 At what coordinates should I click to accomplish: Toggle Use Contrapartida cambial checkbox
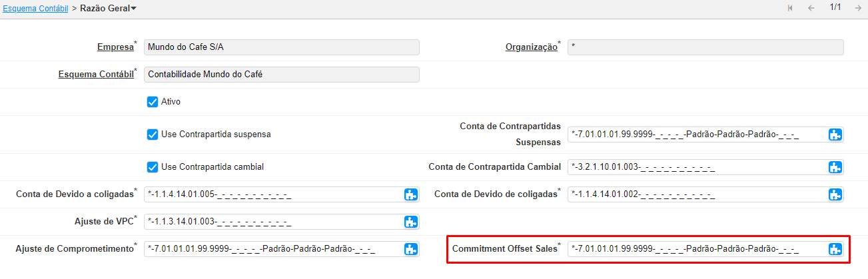pos(152,166)
